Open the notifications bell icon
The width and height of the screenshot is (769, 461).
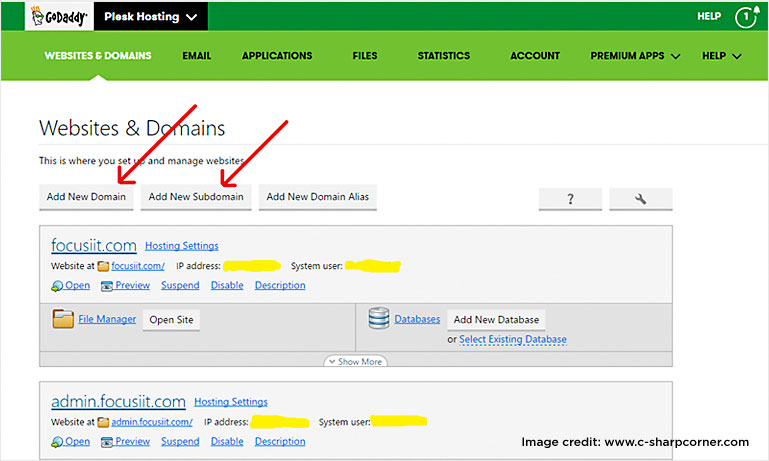(746, 17)
